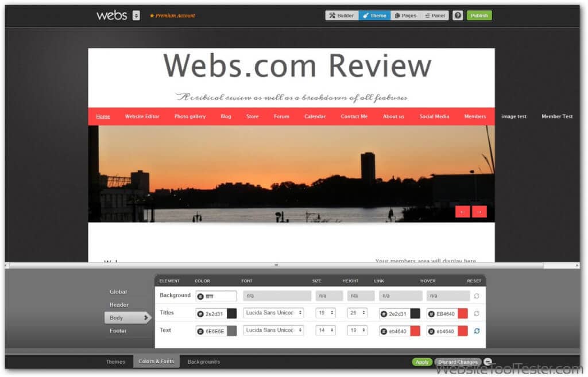
Task: Reset the Text row settings
Action: (x=477, y=331)
